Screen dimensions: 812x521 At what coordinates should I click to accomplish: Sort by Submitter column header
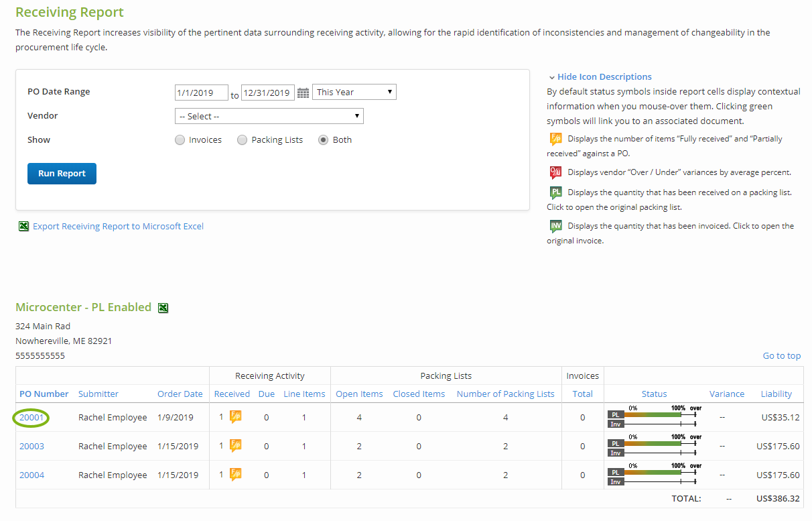tap(98, 394)
